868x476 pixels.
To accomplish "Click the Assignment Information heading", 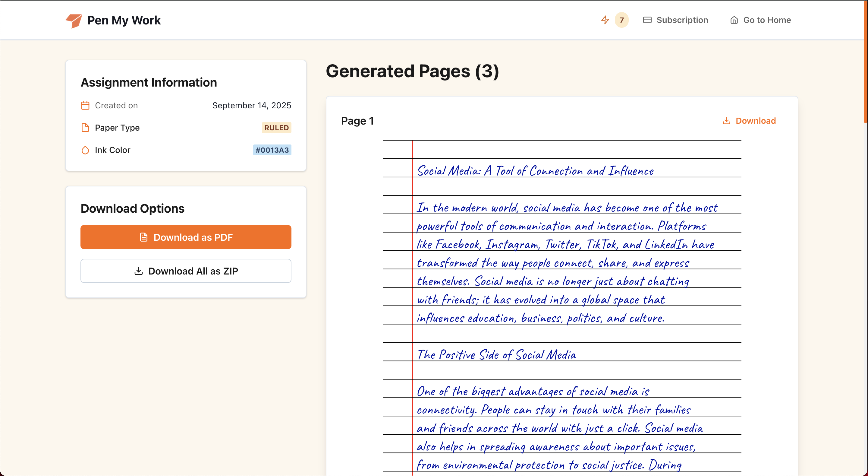I will (x=149, y=82).
